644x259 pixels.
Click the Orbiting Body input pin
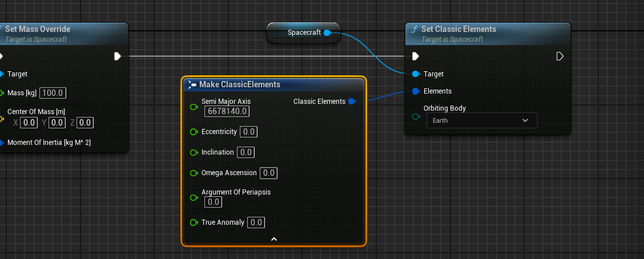click(416, 117)
